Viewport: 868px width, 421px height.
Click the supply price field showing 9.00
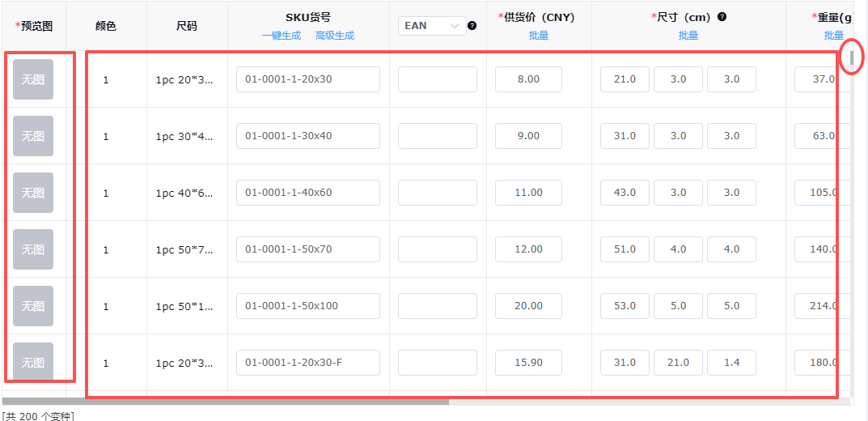point(529,136)
